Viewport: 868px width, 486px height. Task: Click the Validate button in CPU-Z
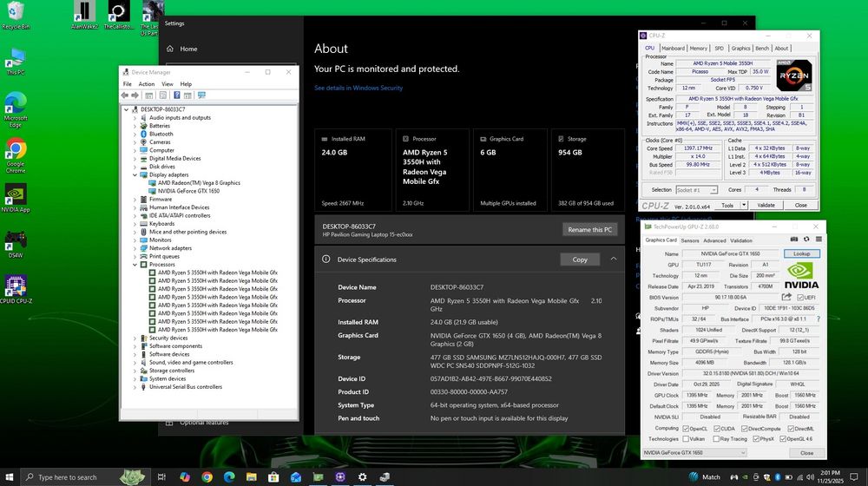[x=766, y=206]
